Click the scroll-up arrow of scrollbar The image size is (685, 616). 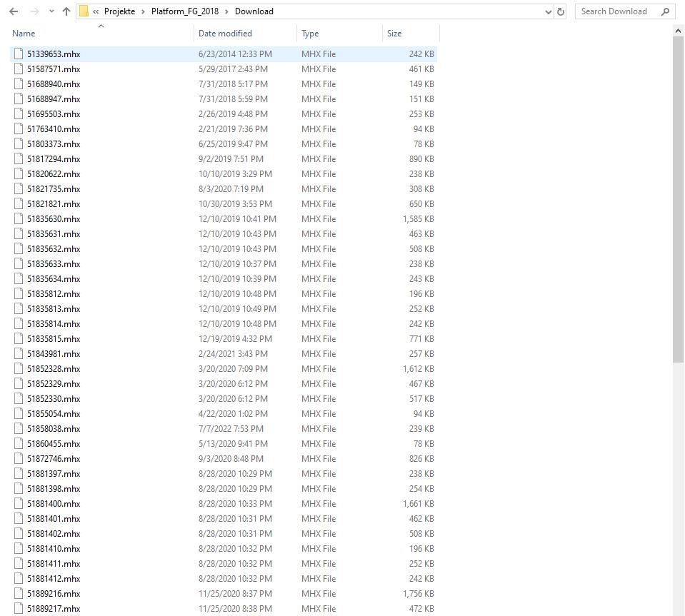pos(678,31)
